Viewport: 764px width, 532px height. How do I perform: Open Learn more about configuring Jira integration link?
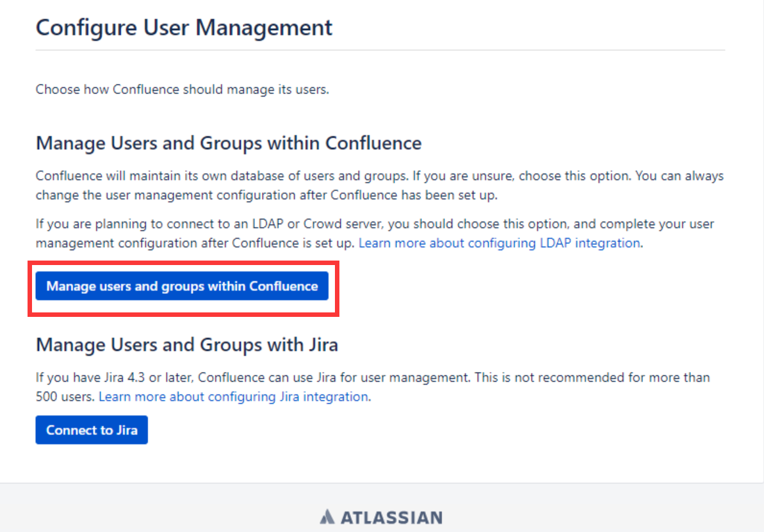pos(233,396)
